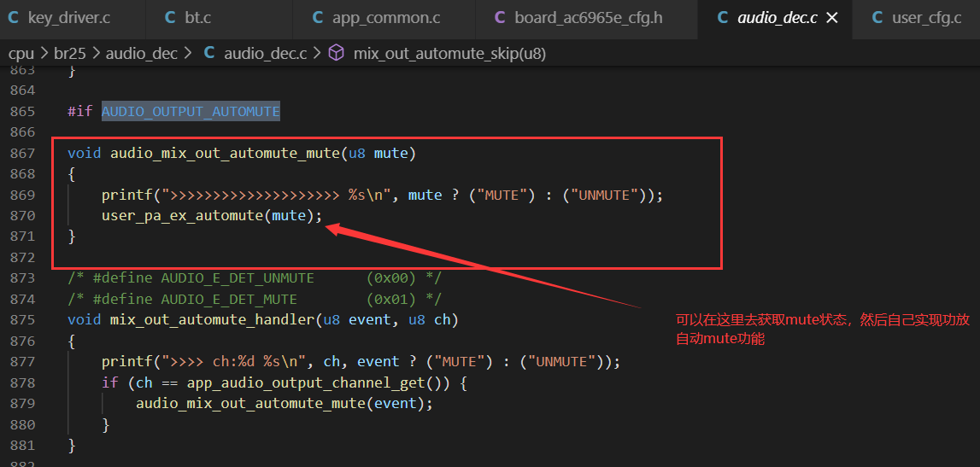The width and height of the screenshot is (980, 467).
Task: Click the void keyword on line 875
Action: [x=85, y=319]
